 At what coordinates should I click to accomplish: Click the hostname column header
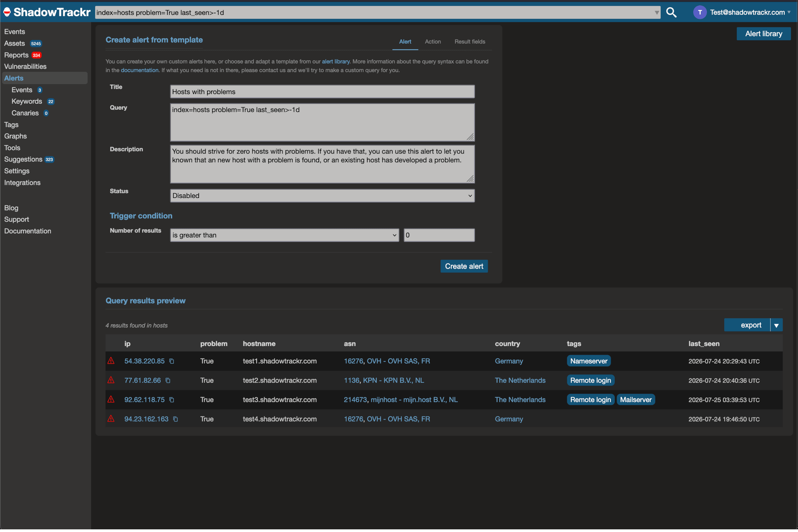click(259, 344)
